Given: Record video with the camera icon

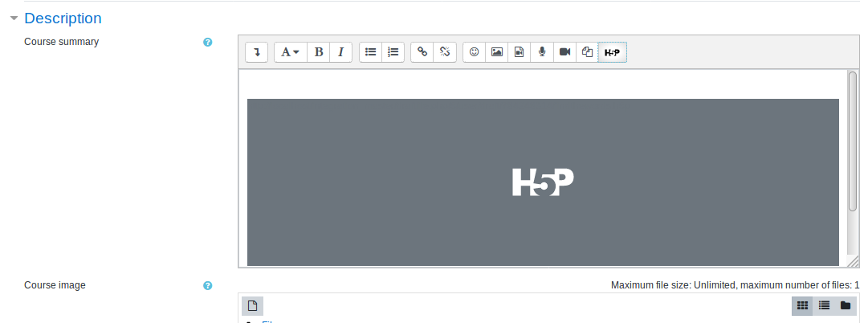Looking at the screenshot, I should pos(564,52).
